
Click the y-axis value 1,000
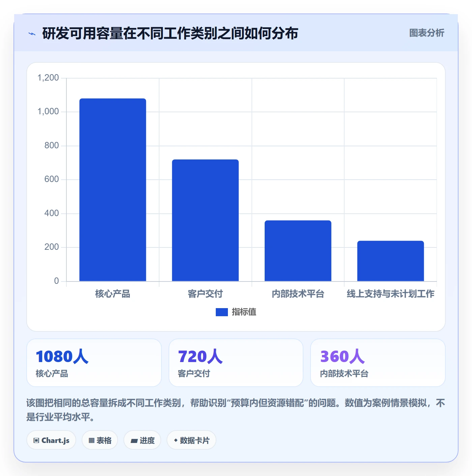pyautogui.click(x=48, y=112)
